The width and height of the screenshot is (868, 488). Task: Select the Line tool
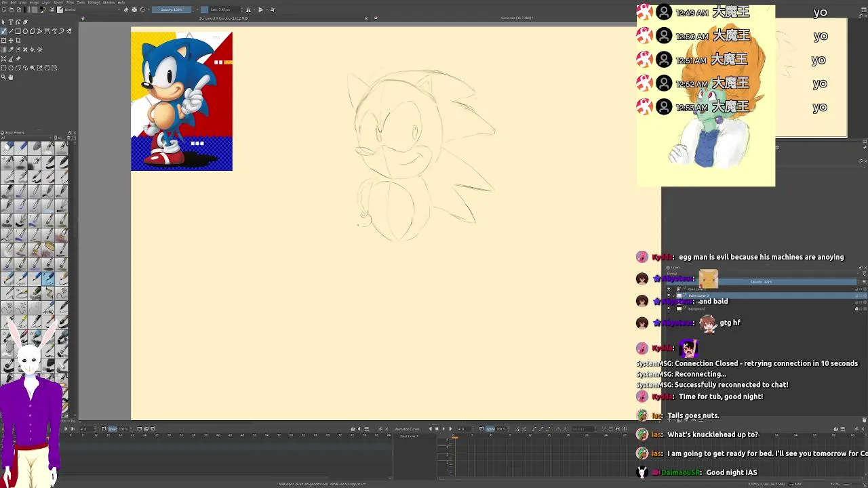tap(11, 31)
